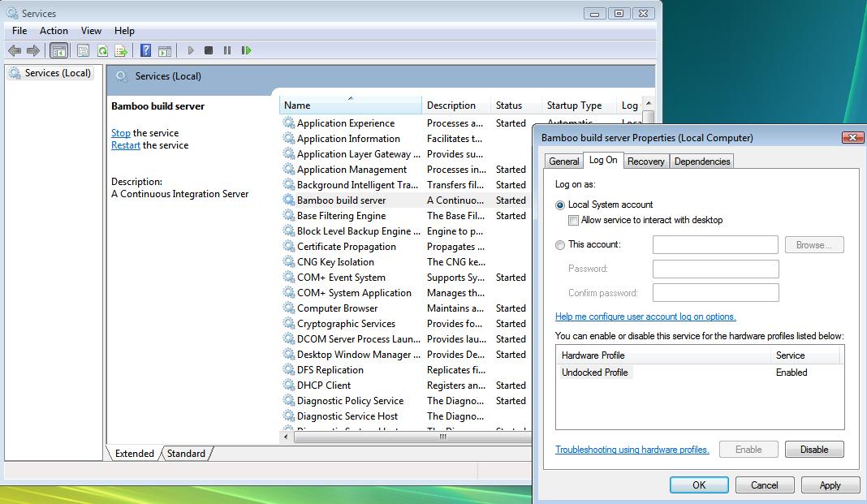Viewport: 867px width, 504px height.
Task: Select the This account radio button
Action: 560,245
